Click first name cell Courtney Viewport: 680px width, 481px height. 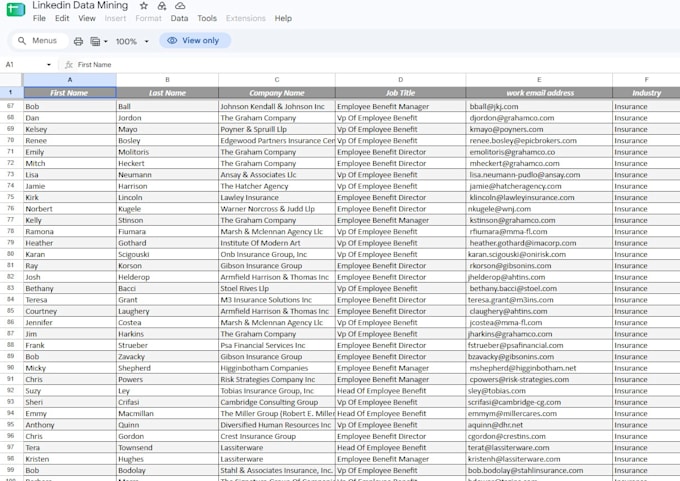pos(70,311)
